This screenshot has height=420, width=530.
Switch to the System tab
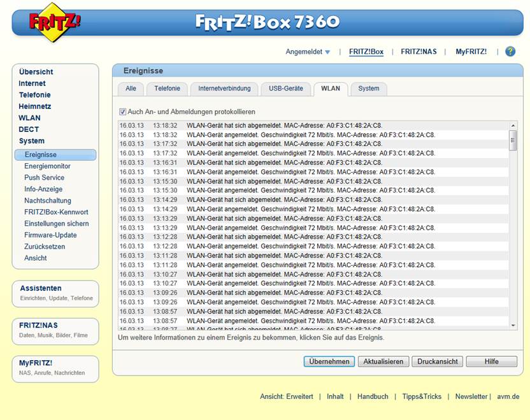[368, 89]
